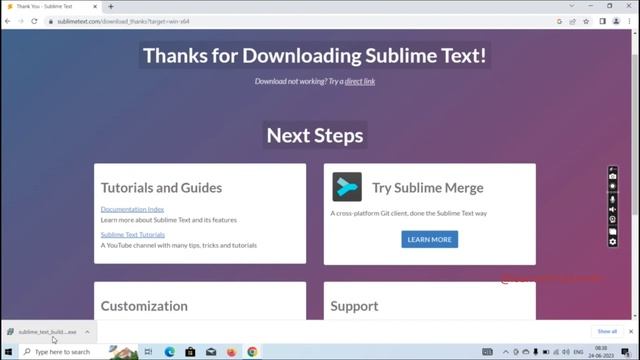Viewport: 640px width, 360px height.
Task: Click the Tutorials and Guides heading
Action: [161, 188]
